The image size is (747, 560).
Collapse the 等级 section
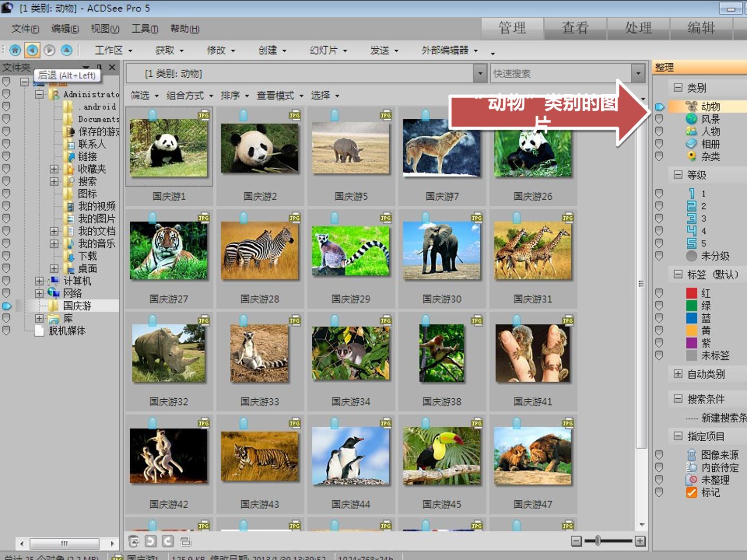pos(677,174)
